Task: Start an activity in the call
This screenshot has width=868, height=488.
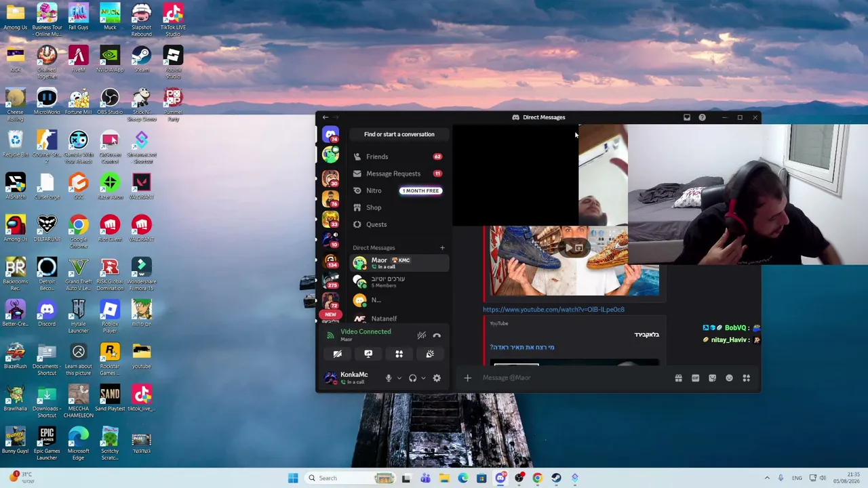Action: coord(399,354)
